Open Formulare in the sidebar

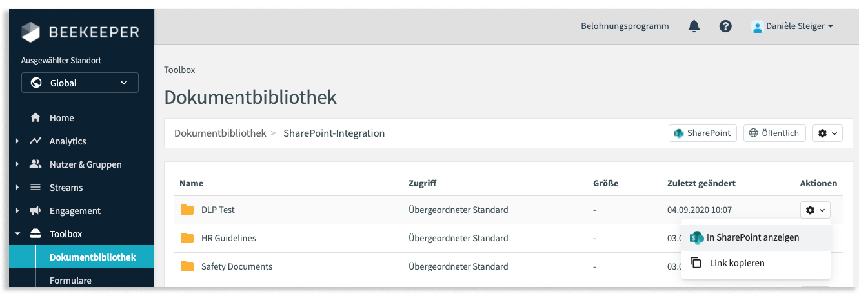click(70, 281)
